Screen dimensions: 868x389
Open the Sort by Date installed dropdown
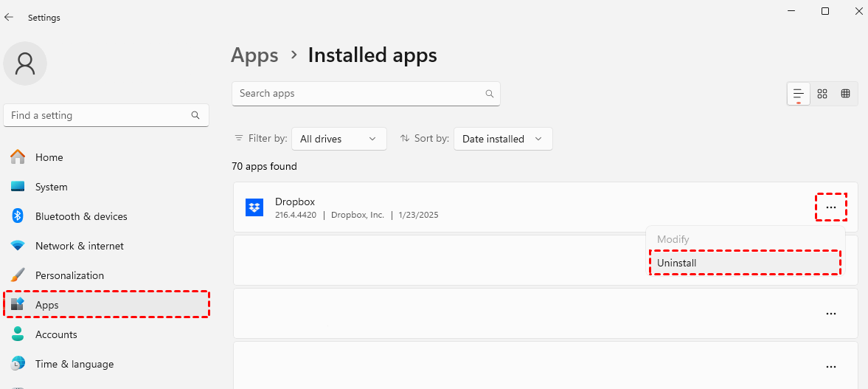click(x=502, y=139)
